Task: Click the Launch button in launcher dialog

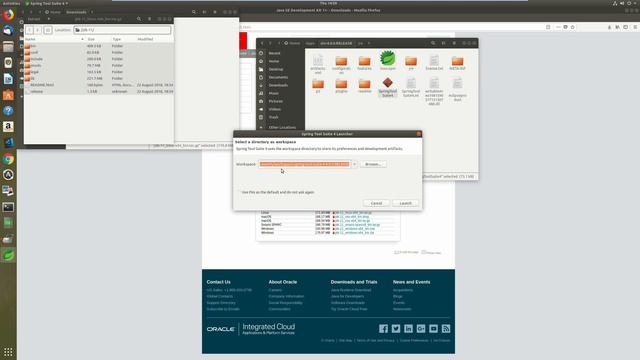Action: [x=405, y=203]
